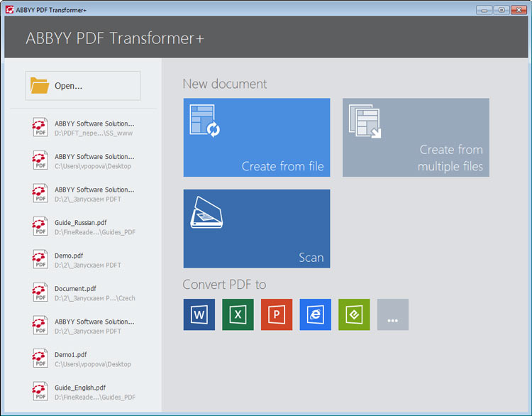The width and height of the screenshot is (532, 416).
Task: Click the Open... button label
Action: [68, 86]
